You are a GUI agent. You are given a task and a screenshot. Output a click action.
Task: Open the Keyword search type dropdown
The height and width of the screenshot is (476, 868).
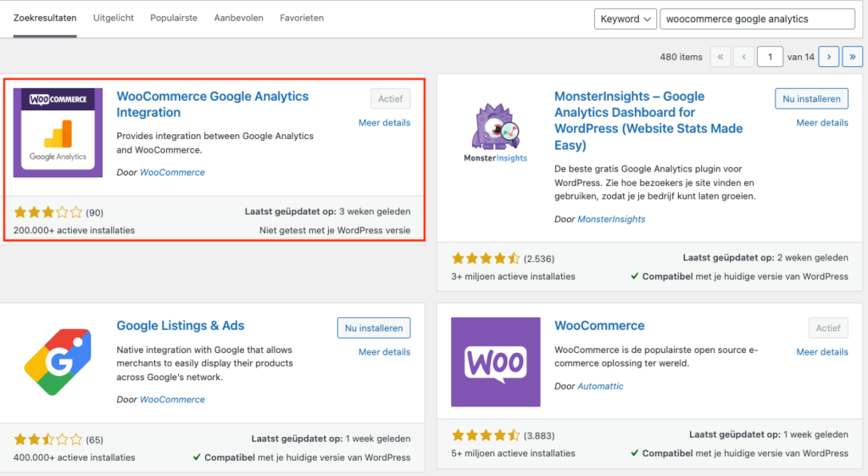pos(626,19)
